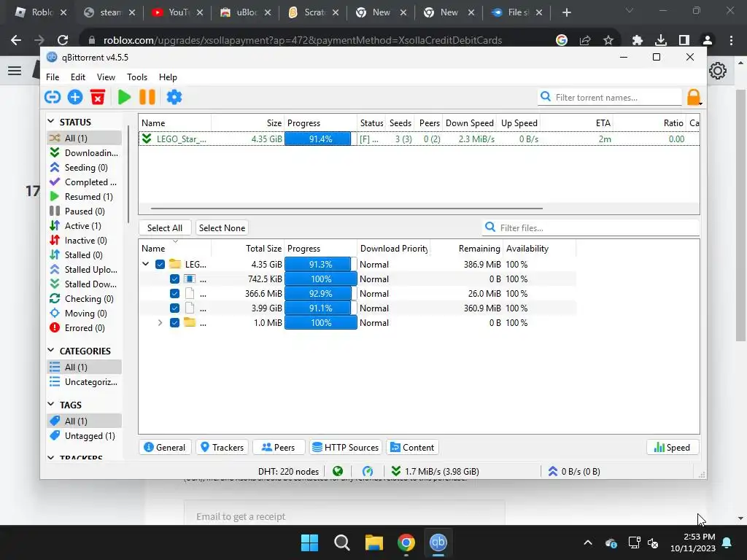The image size is (747, 560).
Task: Click the orange lock UI icon
Action: tap(694, 97)
